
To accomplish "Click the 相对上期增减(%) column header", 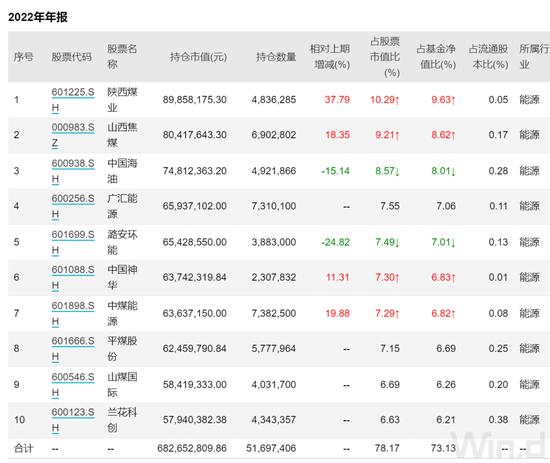I will (330, 56).
